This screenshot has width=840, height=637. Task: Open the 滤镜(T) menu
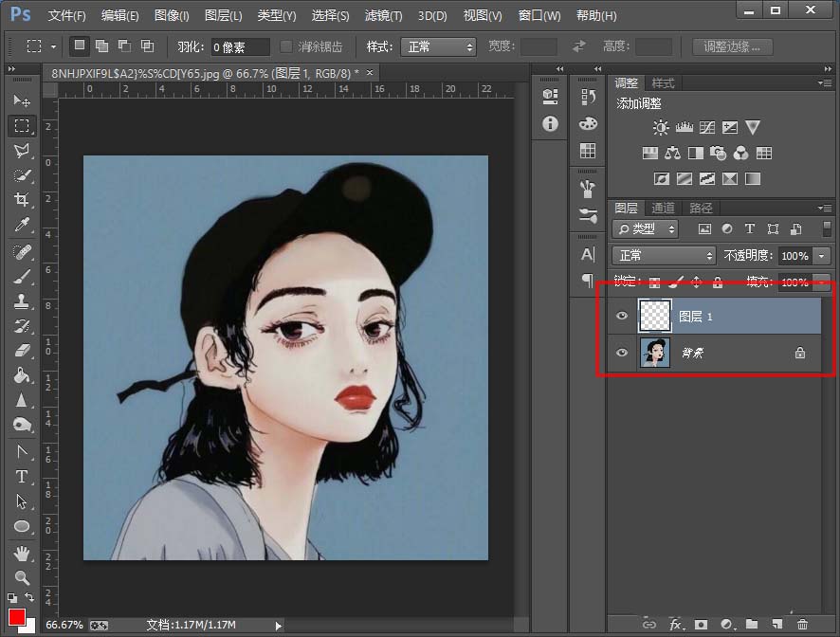(x=383, y=16)
